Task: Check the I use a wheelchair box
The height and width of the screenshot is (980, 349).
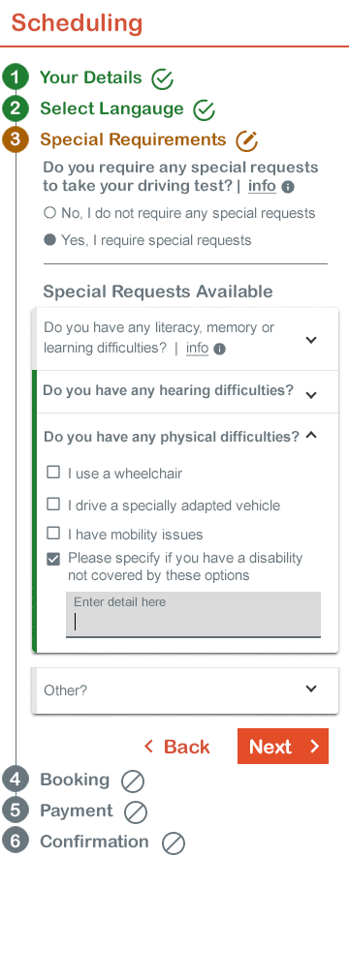Action: (x=53, y=473)
